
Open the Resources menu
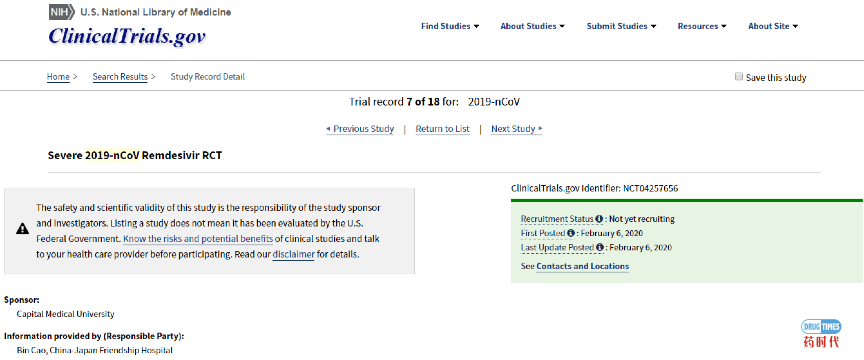point(702,26)
